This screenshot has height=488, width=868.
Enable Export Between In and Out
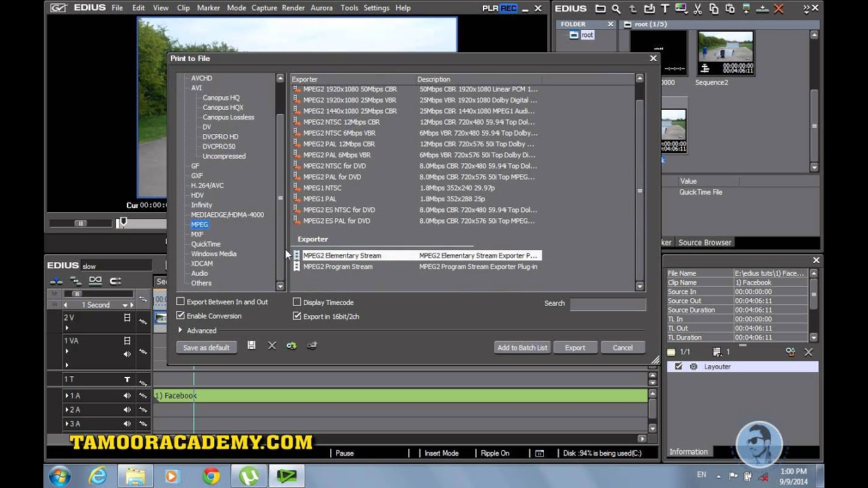coord(180,302)
